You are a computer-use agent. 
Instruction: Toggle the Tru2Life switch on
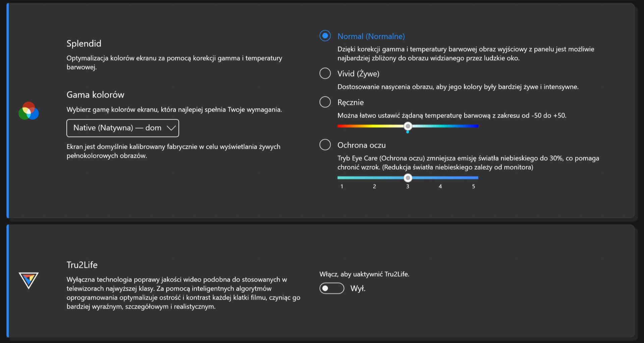pyautogui.click(x=332, y=288)
